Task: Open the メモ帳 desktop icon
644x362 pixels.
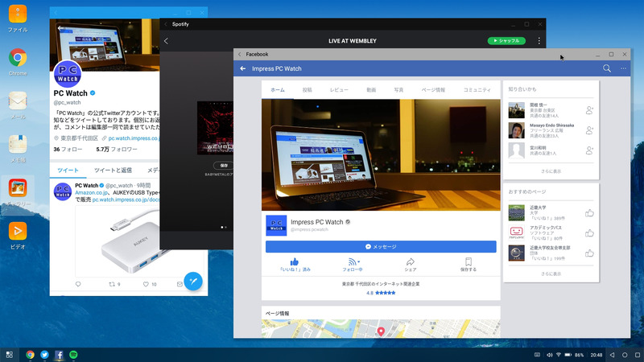Action: click(x=18, y=145)
